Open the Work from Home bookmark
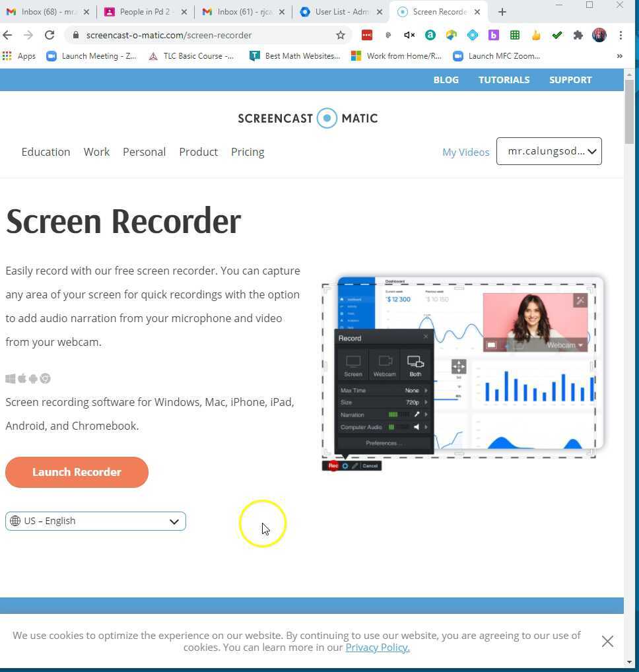The width and height of the screenshot is (639, 672). pos(396,56)
